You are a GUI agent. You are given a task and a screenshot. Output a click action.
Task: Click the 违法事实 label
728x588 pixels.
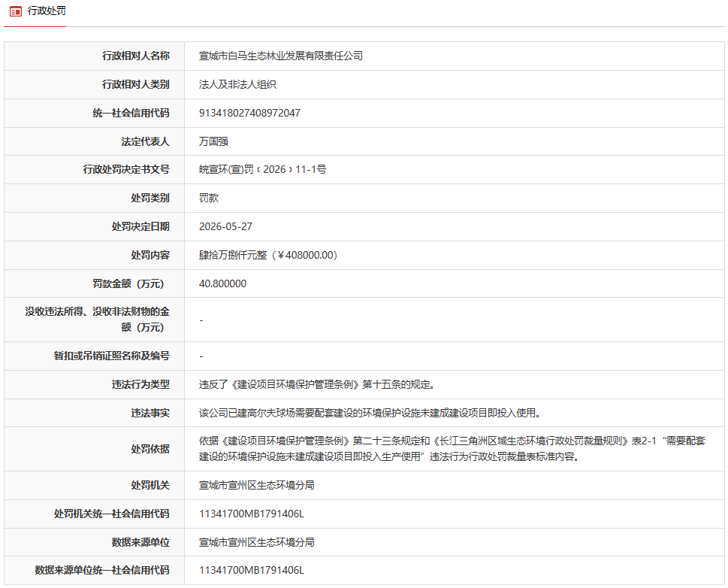click(150, 413)
